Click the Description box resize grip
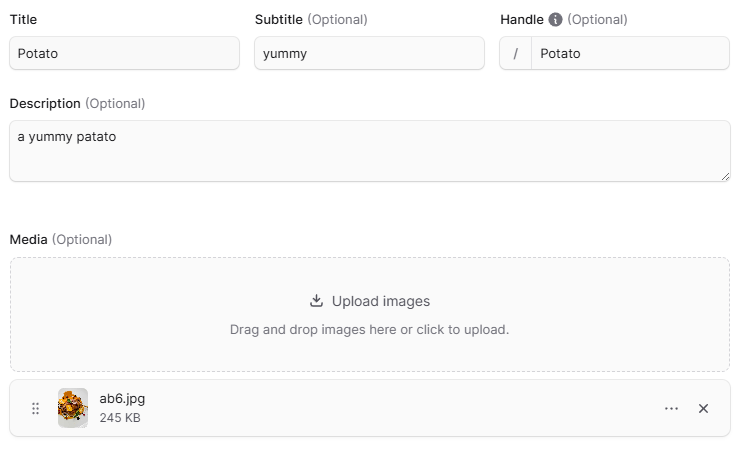 point(725,177)
